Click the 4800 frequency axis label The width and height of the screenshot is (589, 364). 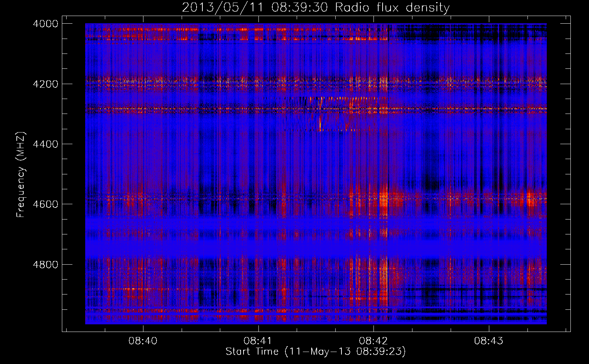[46, 265]
